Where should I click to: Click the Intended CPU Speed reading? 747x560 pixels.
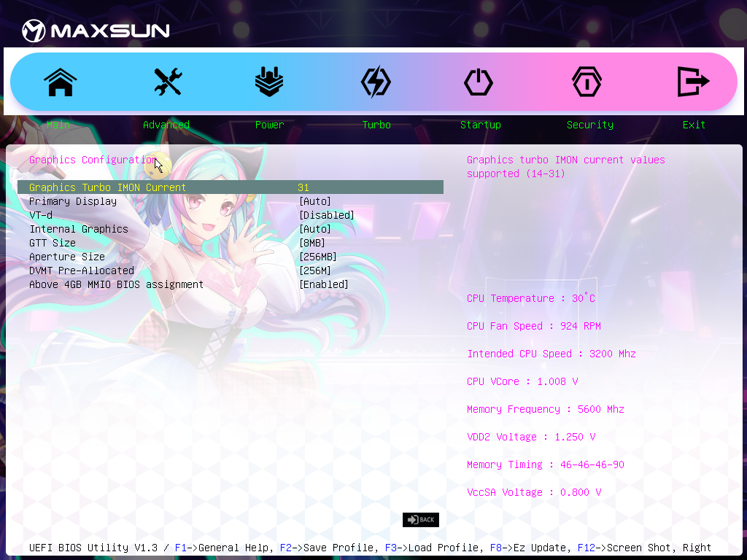click(x=551, y=354)
